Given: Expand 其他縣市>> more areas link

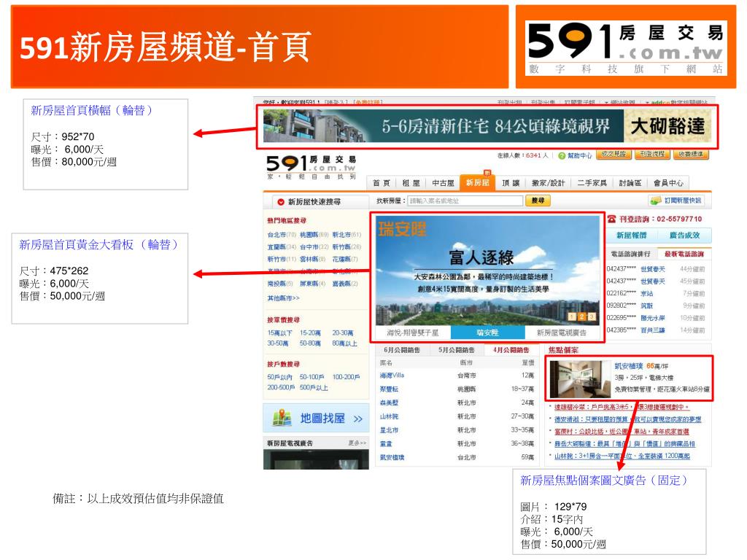Looking at the screenshot, I should [x=284, y=298].
